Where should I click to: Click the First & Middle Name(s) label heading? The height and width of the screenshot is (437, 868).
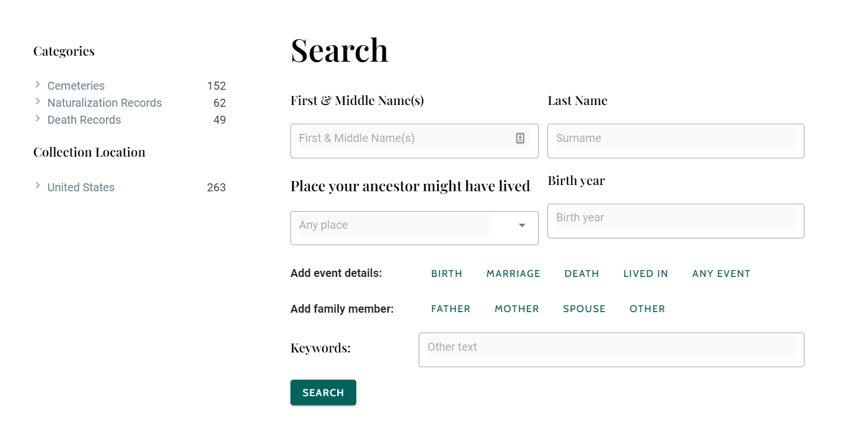(357, 100)
